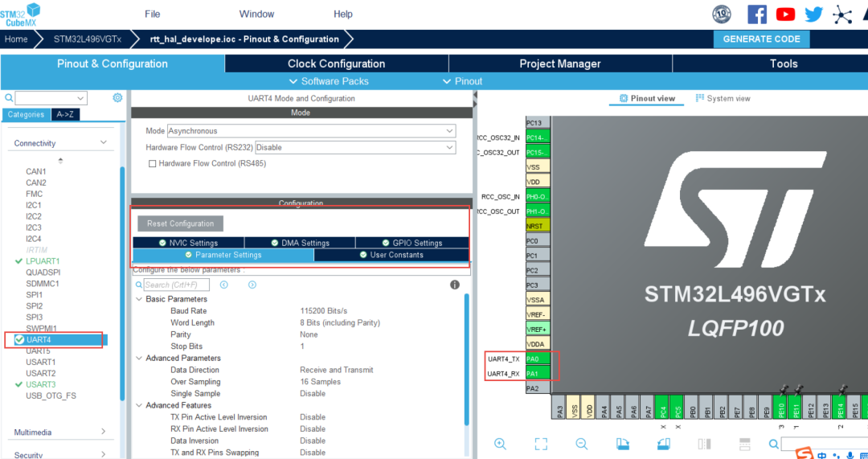
Task: Open the Twitter link icon
Action: (x=813, y=14)
